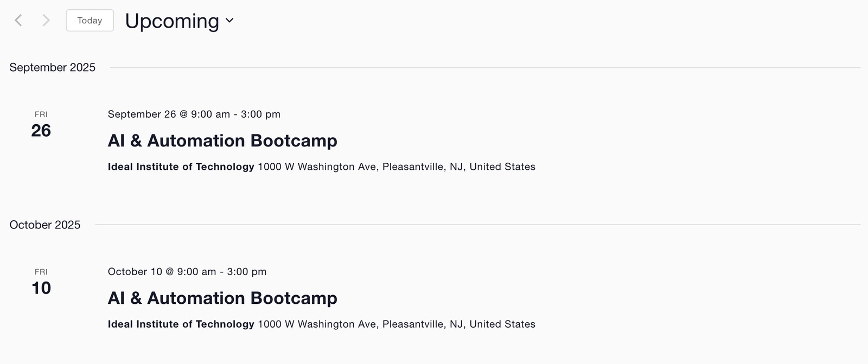The image size is (868, 364).
Task: Select the October 2025 month heading
Action: click(44, 225)
